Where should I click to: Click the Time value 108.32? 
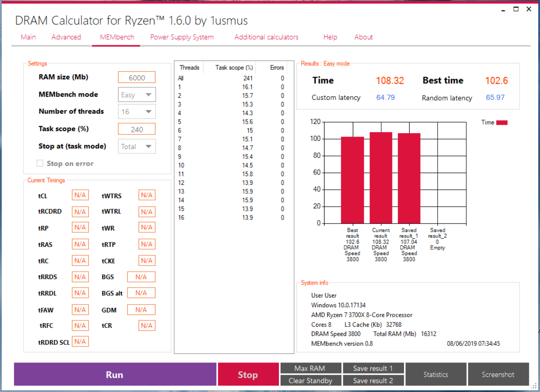390,81
